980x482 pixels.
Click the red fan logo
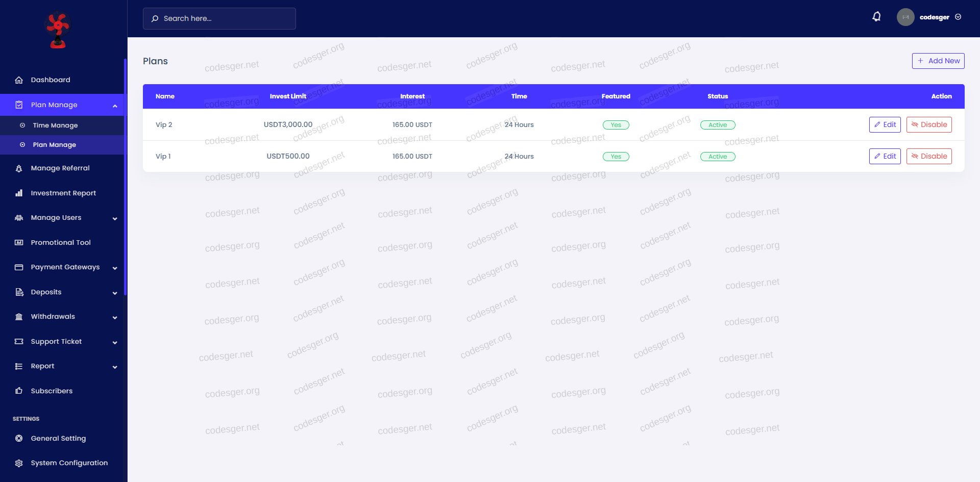point(58,31)
